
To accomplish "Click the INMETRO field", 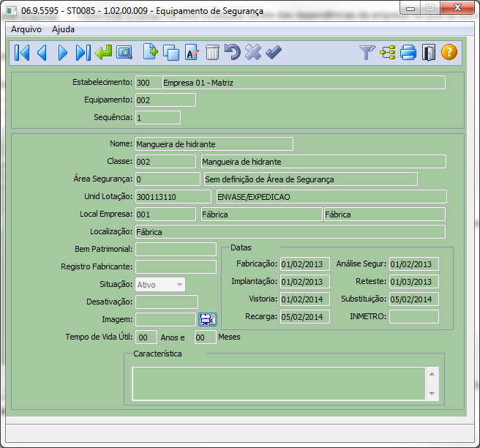I will [414, 317].
